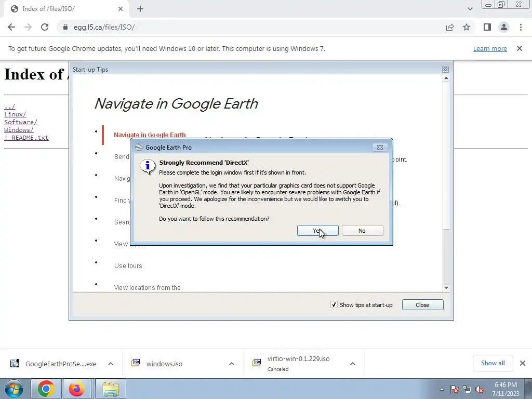Decline the DirectX recommendation with No
This screenshot has width=532, height=399.
(x=362, y=230)
